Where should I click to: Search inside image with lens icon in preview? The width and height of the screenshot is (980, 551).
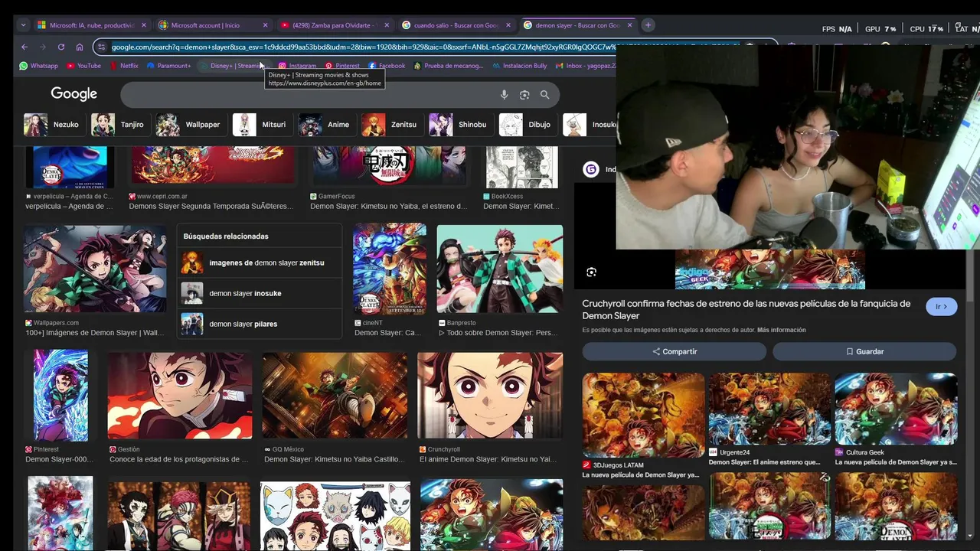point(591,272)
